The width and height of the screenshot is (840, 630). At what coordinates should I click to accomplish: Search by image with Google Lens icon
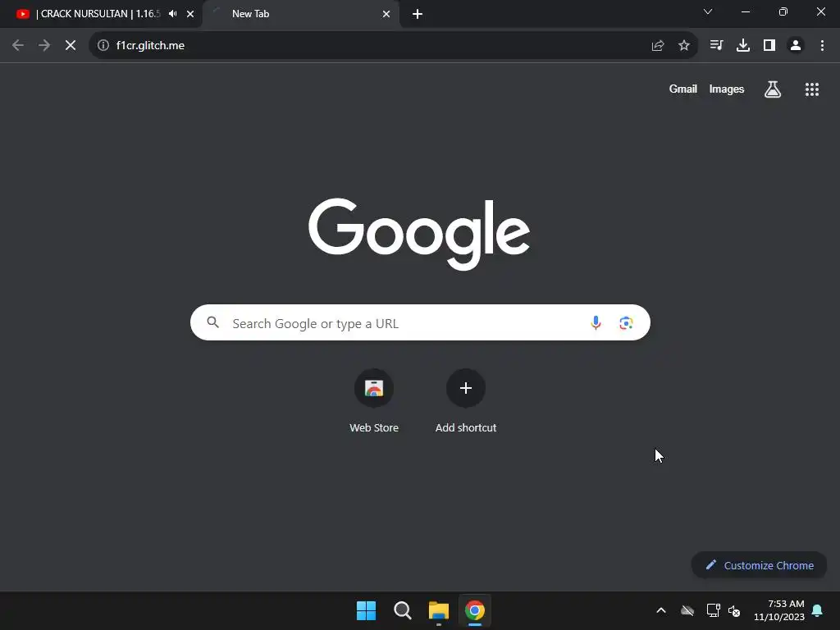[626, 323]
